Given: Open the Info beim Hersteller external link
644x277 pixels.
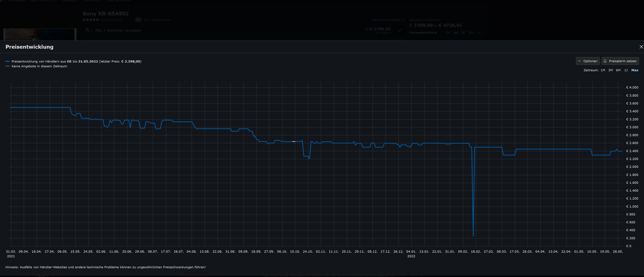Looking at the screenshot, I should click(388, 20).
